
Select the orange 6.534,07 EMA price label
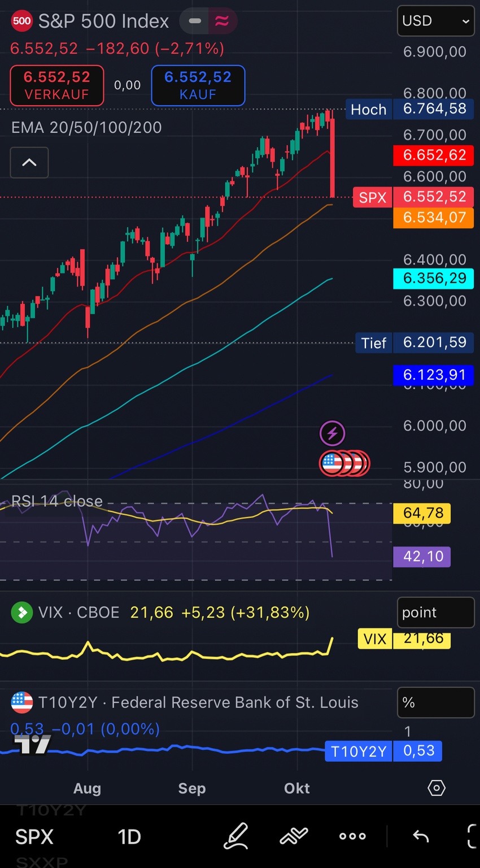(x=434, y=218)
